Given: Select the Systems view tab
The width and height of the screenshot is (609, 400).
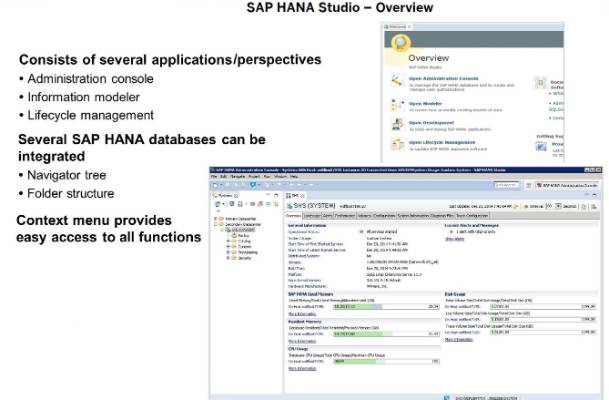Looking at the screenshot, I should pyautogui.click(x=226, y=196).
